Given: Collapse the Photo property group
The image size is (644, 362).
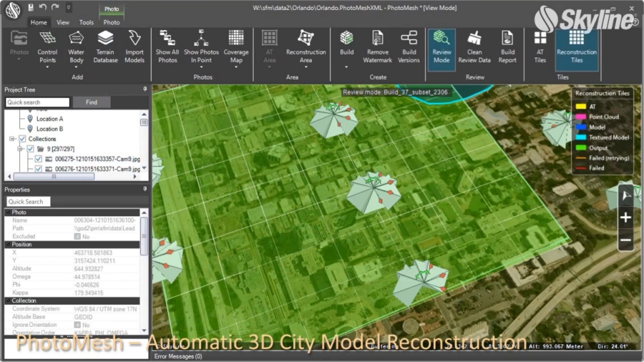Looking at the screenshot, I should click(8, 212).
